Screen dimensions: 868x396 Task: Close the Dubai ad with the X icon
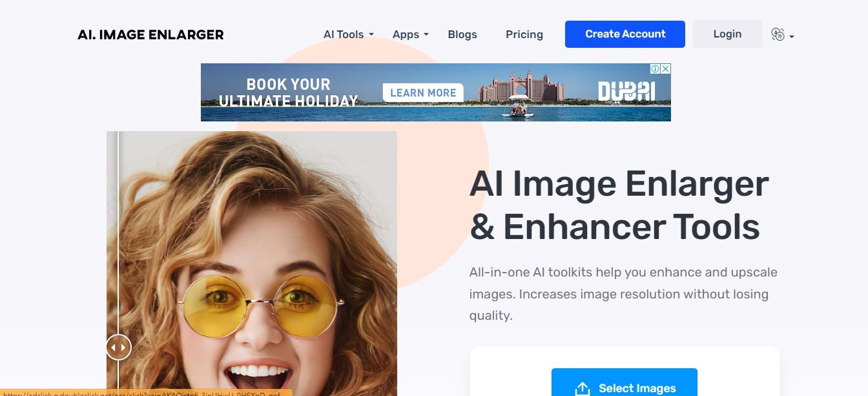coord(666,68)
